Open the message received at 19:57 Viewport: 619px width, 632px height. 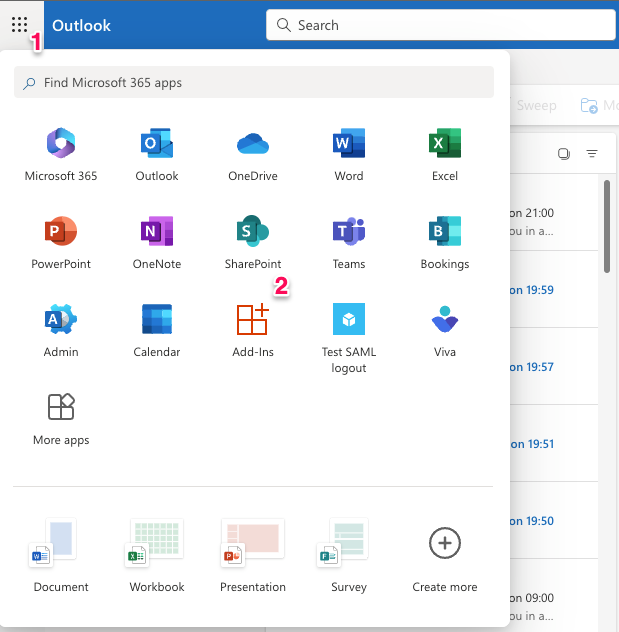coord(554,366)
